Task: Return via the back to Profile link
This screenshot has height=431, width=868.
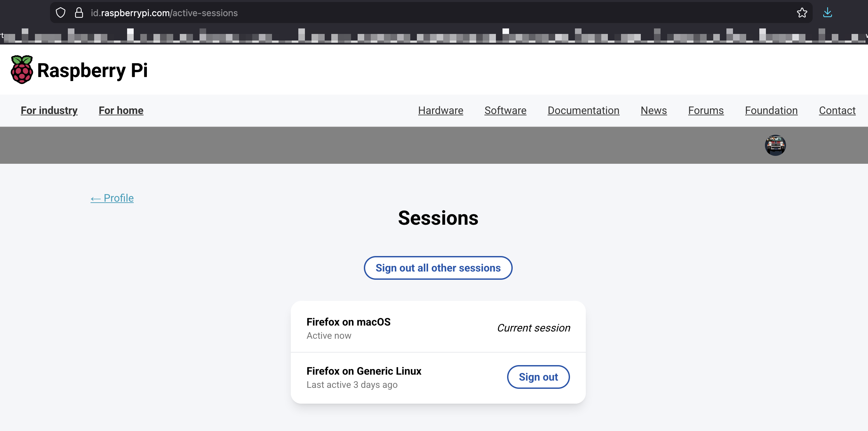Action: pyautogui.click(x=112, y=198)
